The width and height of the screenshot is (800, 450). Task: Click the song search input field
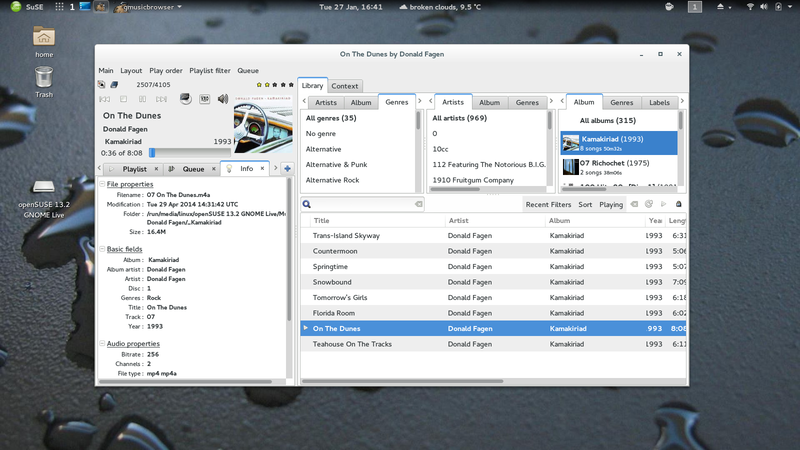[363, 204]
